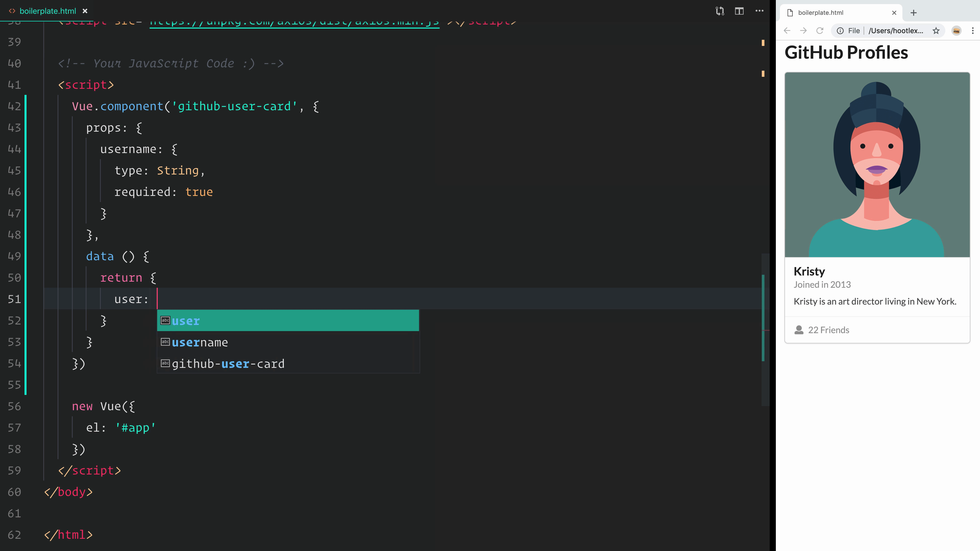Screen dimensions: 980x551
Task: Open the browser's three-dot menu
Action: 972,31
